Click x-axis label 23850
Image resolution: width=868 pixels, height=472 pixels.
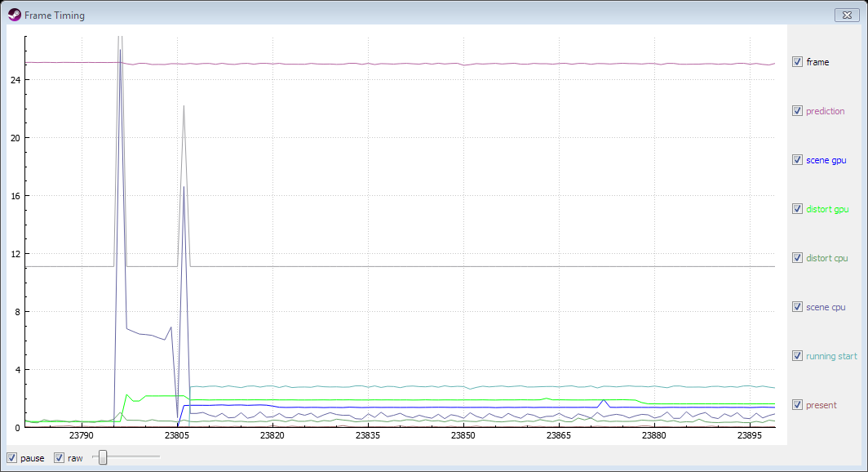click(x=463, y=435)
